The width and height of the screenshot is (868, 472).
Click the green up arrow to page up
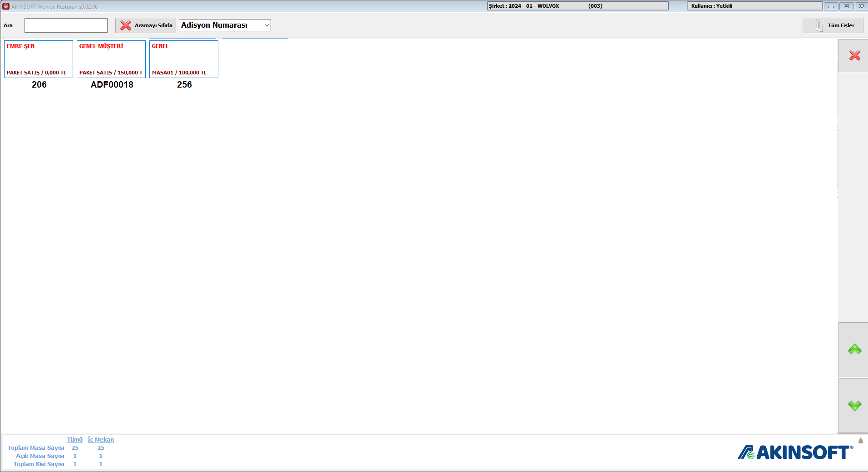pyautogui.click(x=854, y=349)
